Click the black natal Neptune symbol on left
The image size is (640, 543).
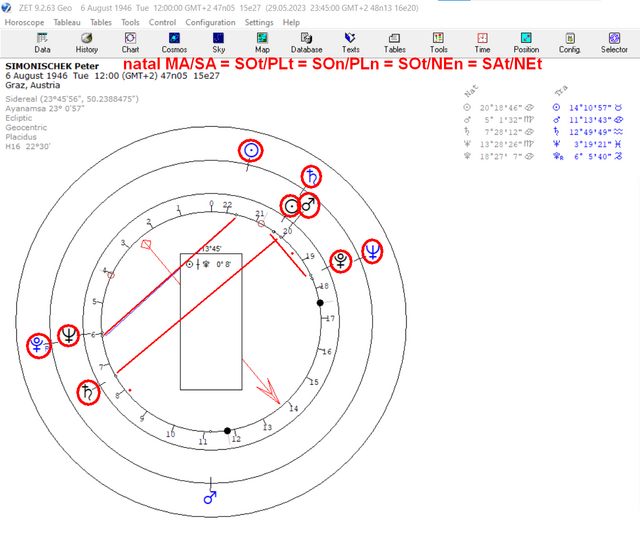click(69, 336)
